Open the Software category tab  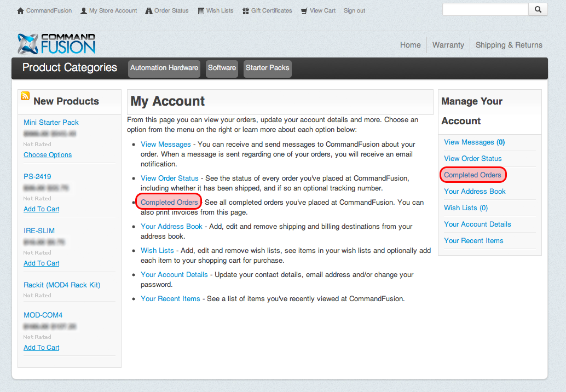pyautogui.click(x=222, y=68)
